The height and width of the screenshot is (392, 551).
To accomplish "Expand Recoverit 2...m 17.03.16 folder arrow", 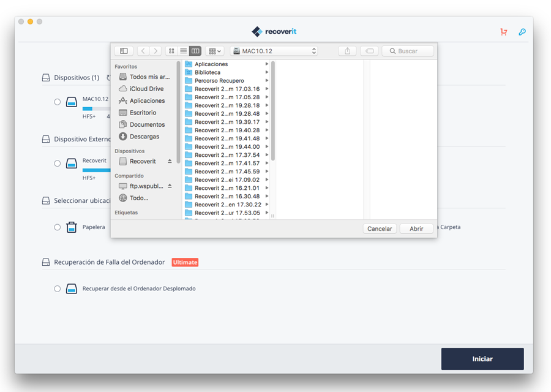I will (x=267, y=89).
